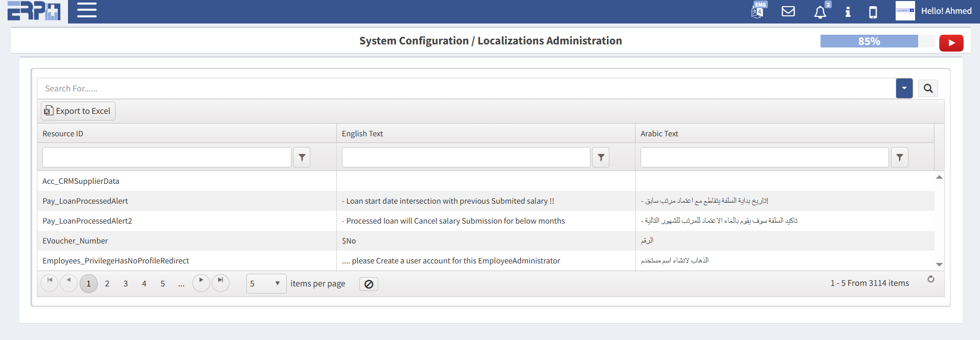Click the 85% progress bar
Viewport: 980px width, 340px height.
pyautogui.click(x=869, y=41)
